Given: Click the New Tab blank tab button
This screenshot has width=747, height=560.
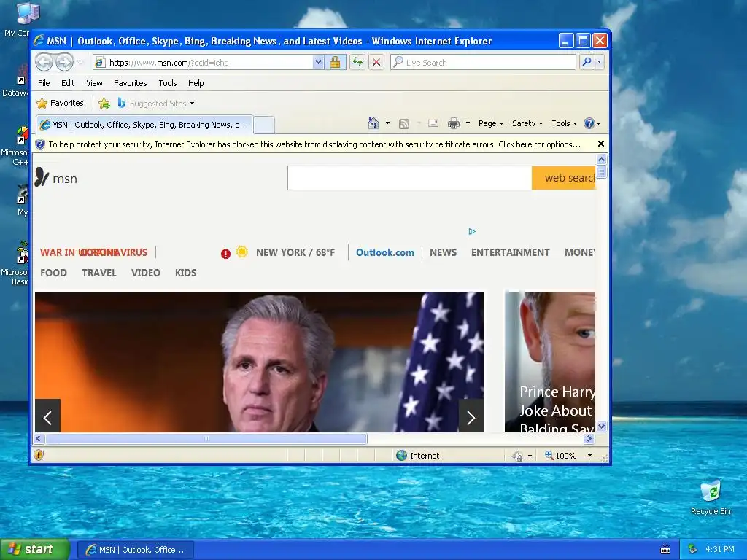Looking at the screenshot, I should coord(264,125).
